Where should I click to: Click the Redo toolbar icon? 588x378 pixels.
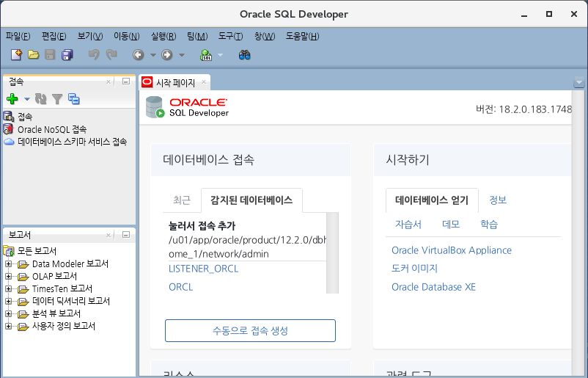(x=111, y=55)
